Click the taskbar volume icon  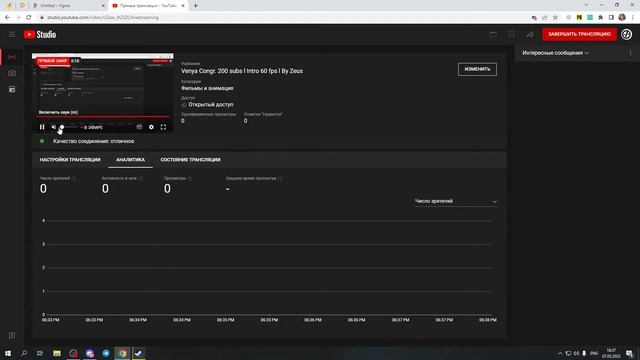tap(576, 353)
